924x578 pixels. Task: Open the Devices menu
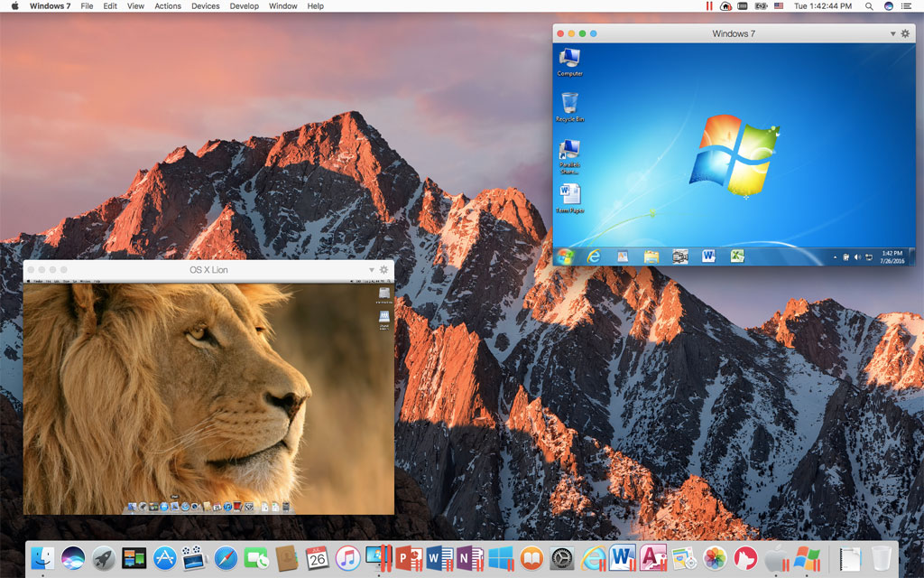(205, 6)
